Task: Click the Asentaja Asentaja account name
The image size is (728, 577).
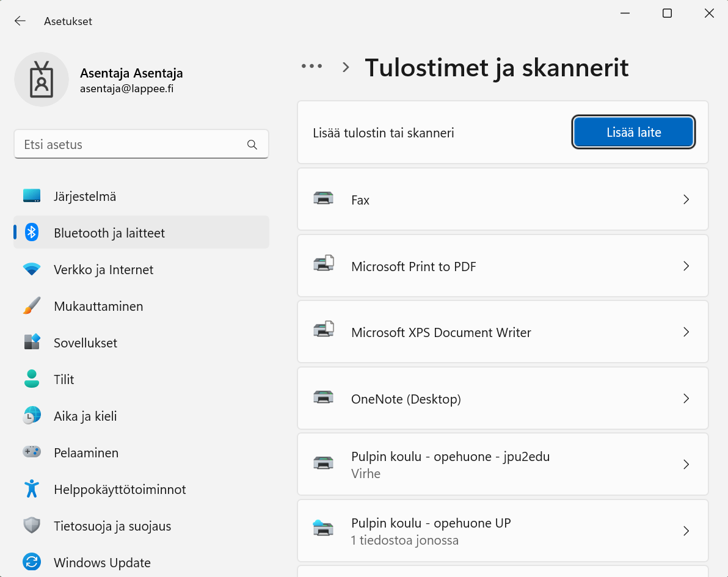Action: pyautogui.click(x=131, y=73)
